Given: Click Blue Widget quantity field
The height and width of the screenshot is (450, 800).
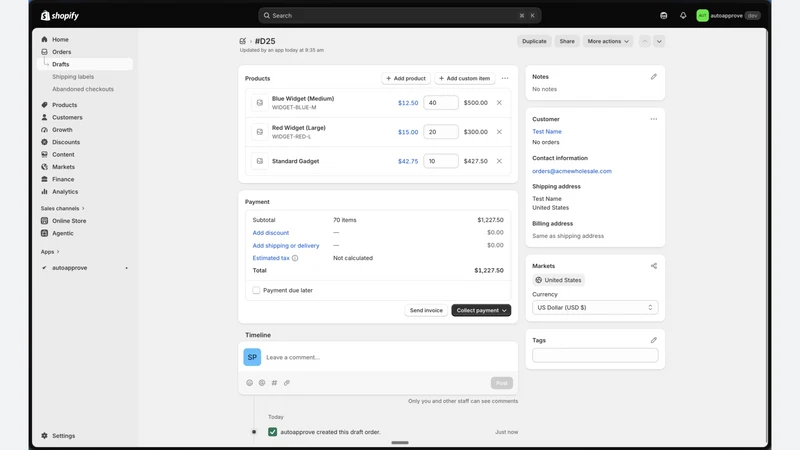Looking at the screenshot, I should (441, 103).
